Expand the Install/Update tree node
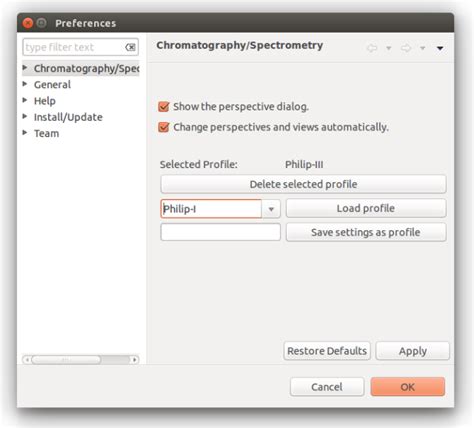The image size is (474, 428). tap(25, 116)
